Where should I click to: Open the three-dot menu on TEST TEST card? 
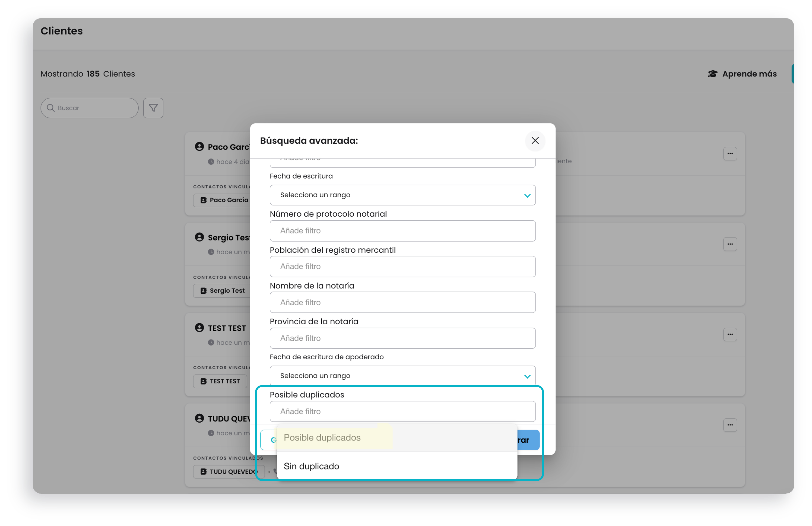click(730, 335)
